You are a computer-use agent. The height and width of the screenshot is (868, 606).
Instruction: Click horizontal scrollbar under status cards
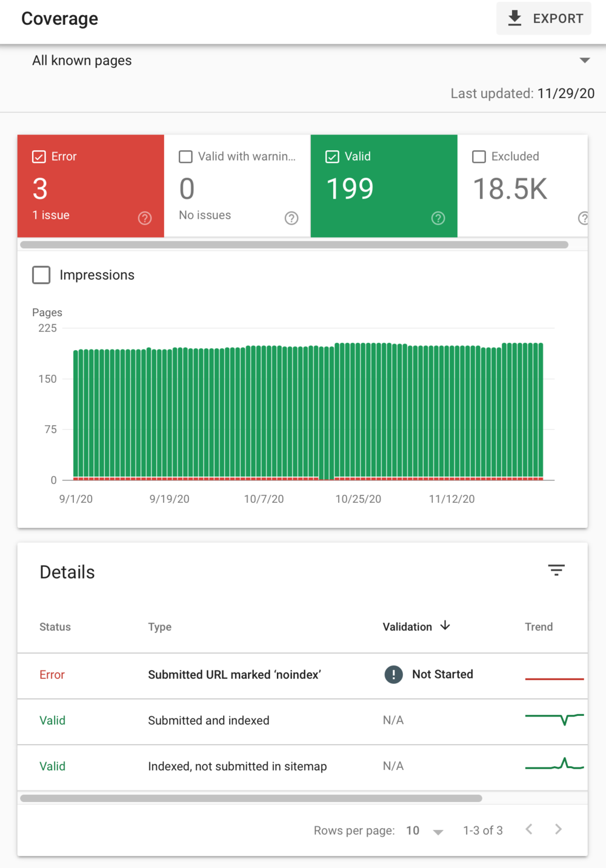pos(294,245)
